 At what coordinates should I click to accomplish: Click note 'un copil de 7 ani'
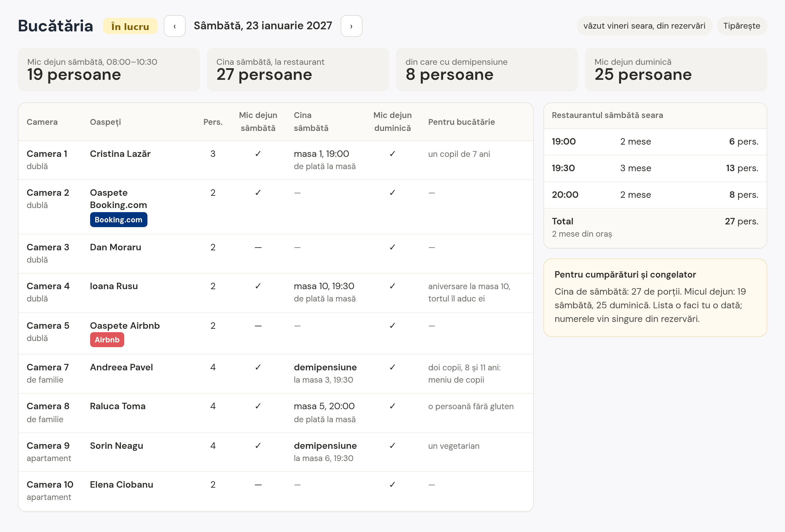pos(459,154)
